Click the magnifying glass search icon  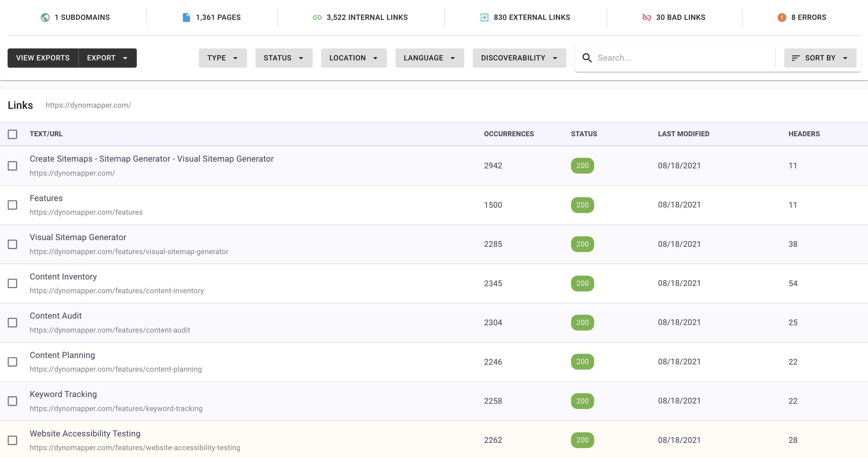point(587,58)
